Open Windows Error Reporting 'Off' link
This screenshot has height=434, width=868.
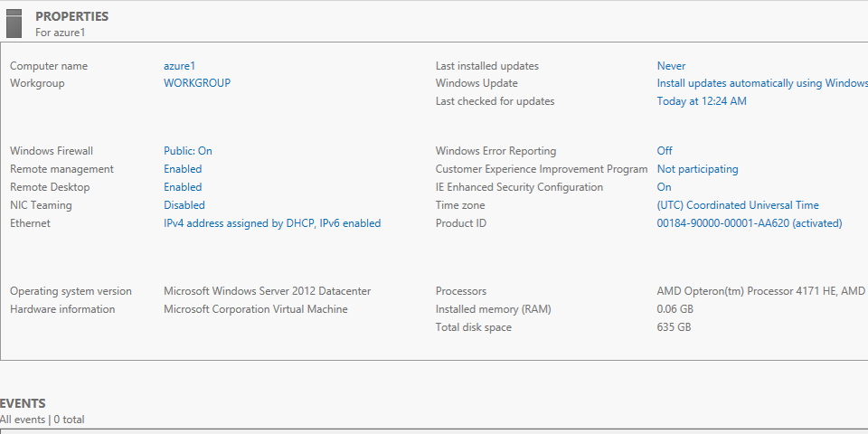665,151
